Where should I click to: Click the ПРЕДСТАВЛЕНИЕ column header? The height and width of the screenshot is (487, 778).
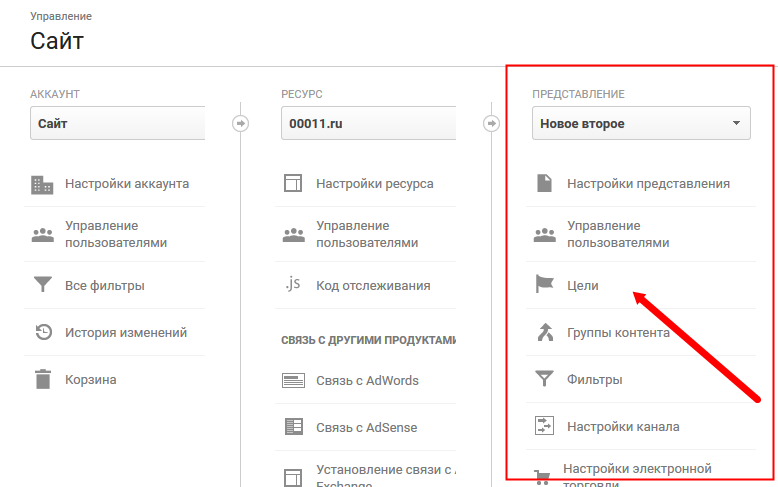[x=579, y=94]
